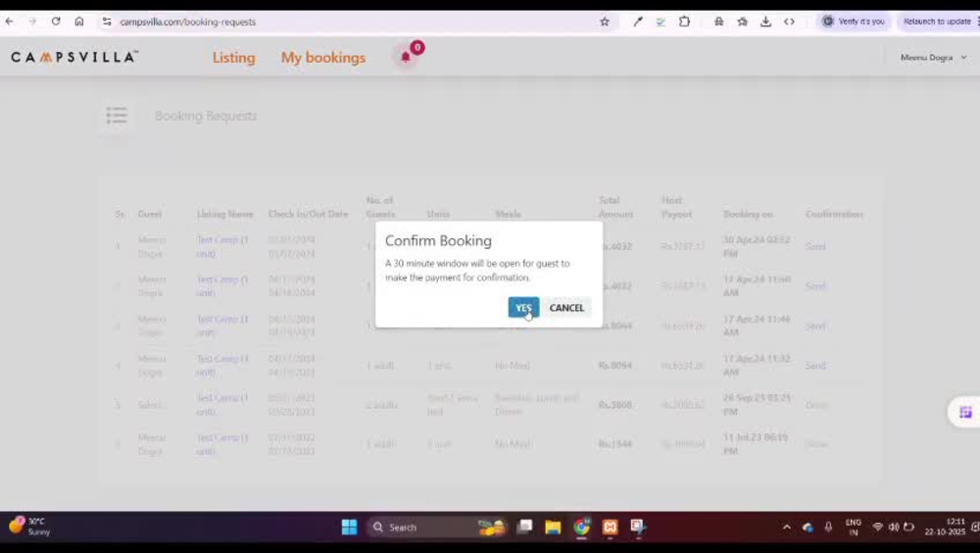Click Relaunch to update button
Screen dimensions: 980x553
937,22
